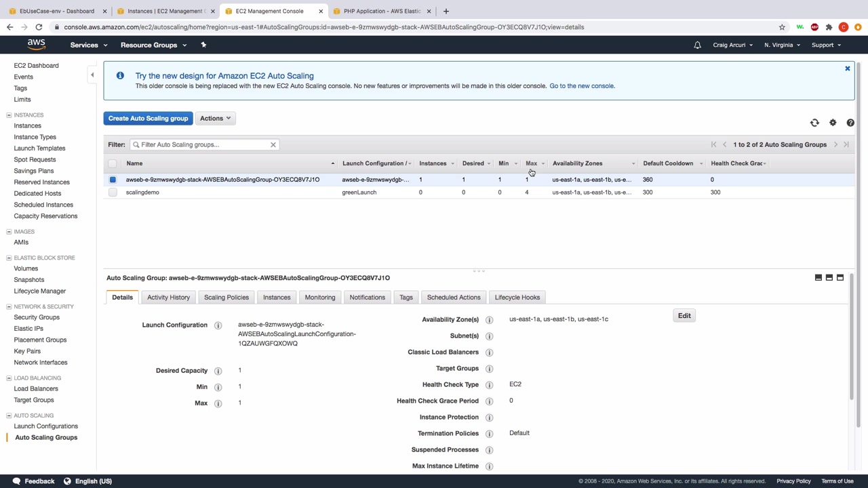Image resolution: width=868 pixels, height=488 pixels.
Task: Click info icon beside Desired Capacity
Action: point(218,371)
